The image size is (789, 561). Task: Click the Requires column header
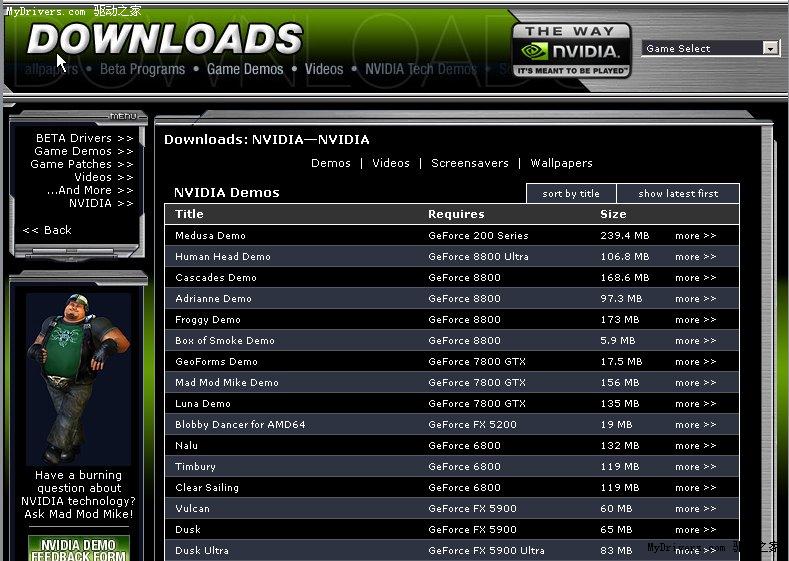coord(456,214)
